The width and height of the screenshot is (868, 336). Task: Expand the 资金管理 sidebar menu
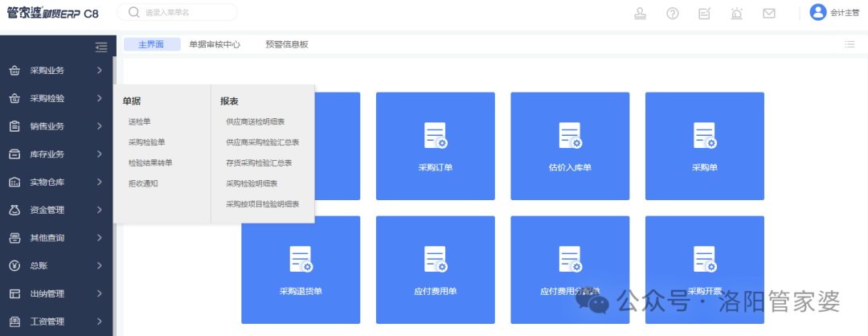coord(56,210)
